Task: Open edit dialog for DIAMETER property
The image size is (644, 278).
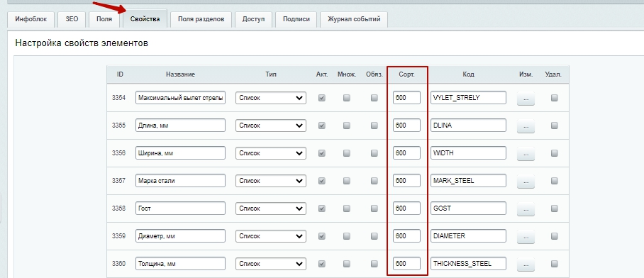Action: [526, 237]
